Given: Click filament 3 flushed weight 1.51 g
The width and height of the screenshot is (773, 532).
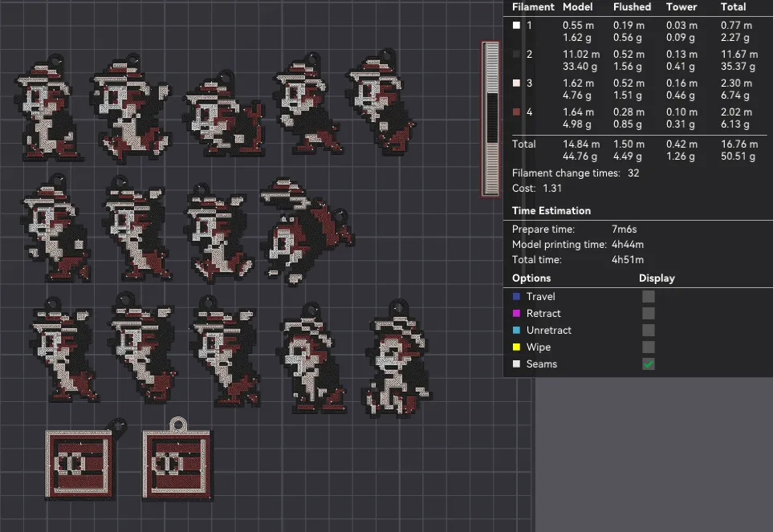Looking at the screenshot, I should 628,95.
